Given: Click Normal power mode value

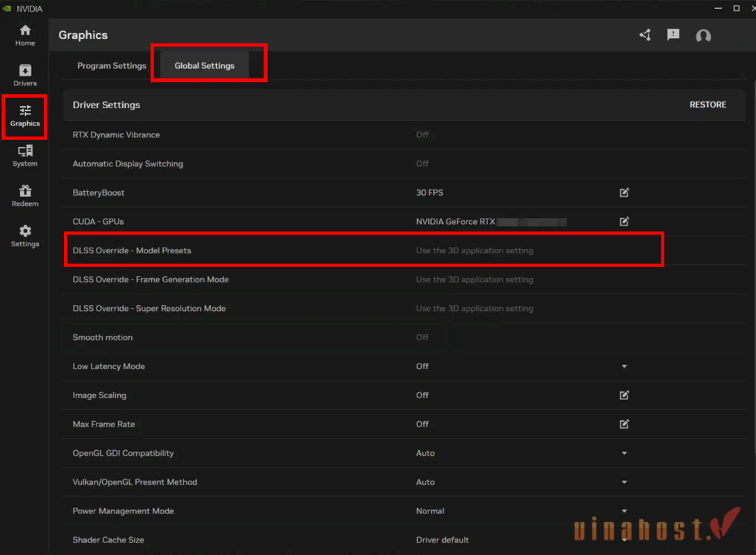Looking at the screenshot, I should 430,511.
